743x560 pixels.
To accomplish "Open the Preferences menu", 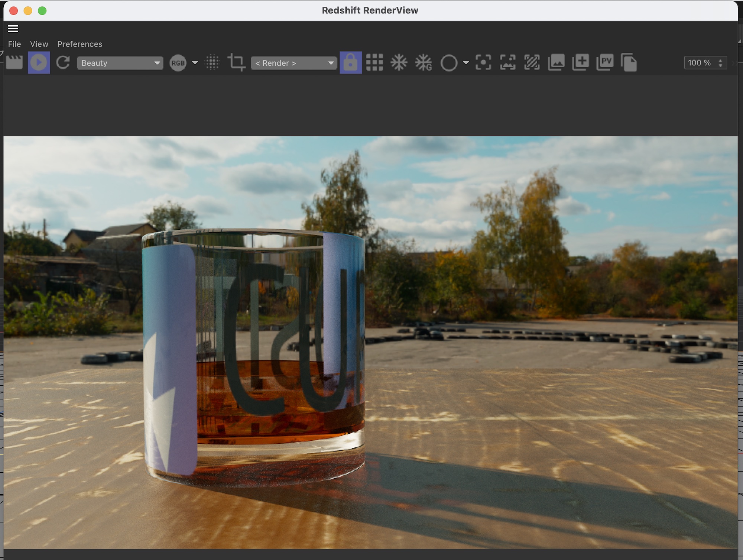I will point(80,44).
